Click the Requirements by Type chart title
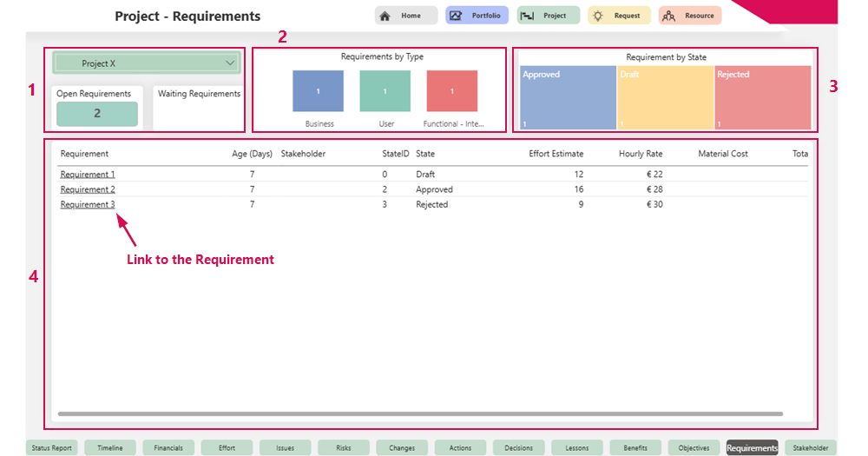Image resolution: width=868 pixels, height=456 pixels. point(382,56)
